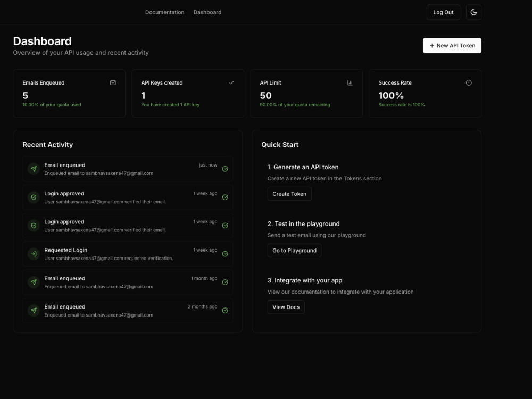This screenshot has height=399, width=532.
Task: Toggle dark mode with the moon icon
Action: click(473, 12)
